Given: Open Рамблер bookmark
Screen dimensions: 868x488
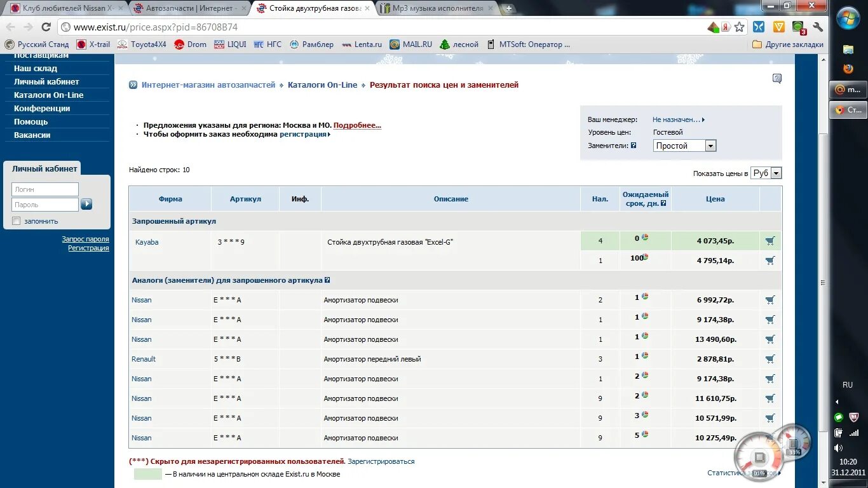Looking at the screenshot, I should tap(311, 44).
